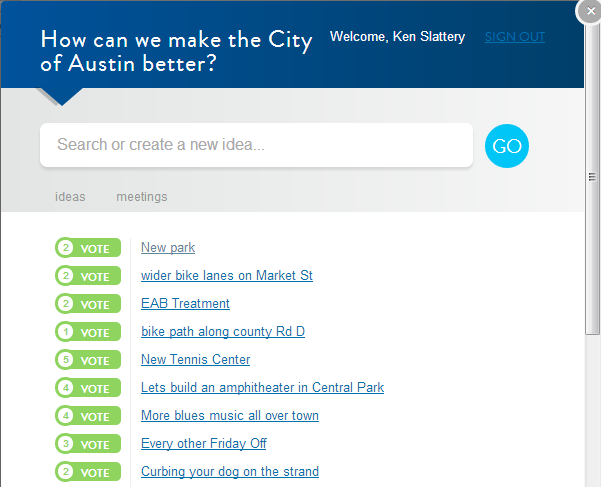601x487 pixels.
Task: Vote for bike path along county Rd D
Action: [88, 332]
